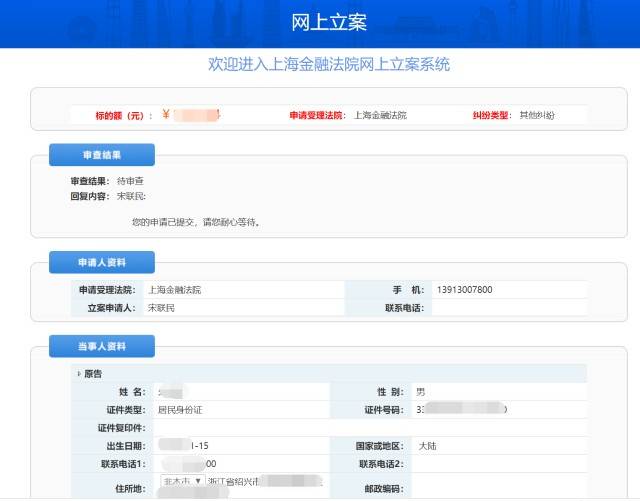
Task: Click the 审查结果 section tab
Action: (x=102, y=155)
